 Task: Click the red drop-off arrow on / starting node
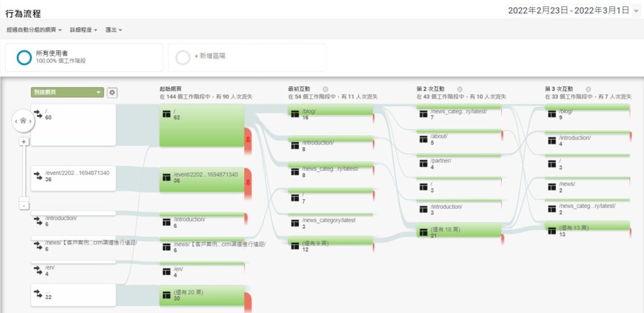(x=248, y=140)
